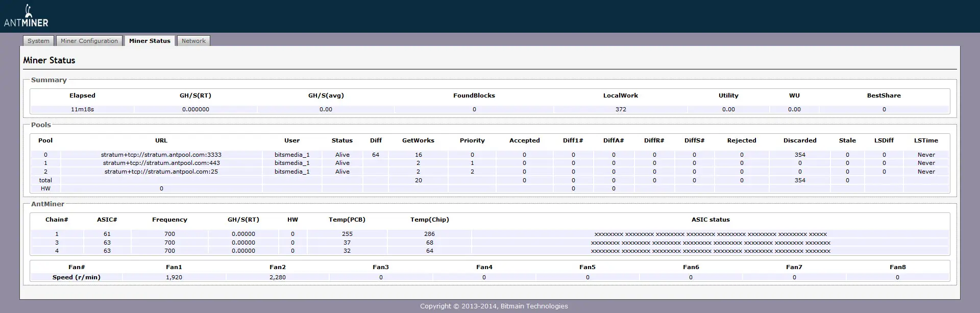Click the Speed (r/min) row label

[x=77, y=277]
